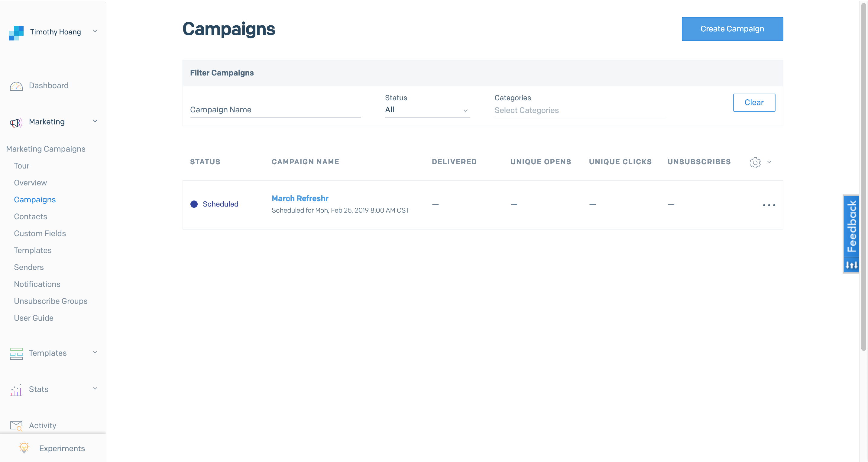Open Unsubscribe Groups menu item
Viewport: 868px width, 462px height.
50,301
